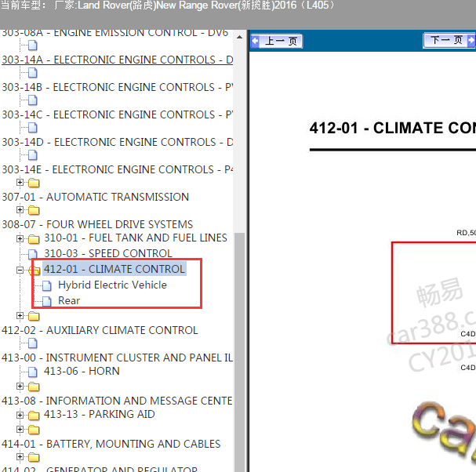Viewport: 476px width, 472px height.
Task: Expand the 310-01 FUEL TANK AND FUEL LINES node
Action: coord(20,238)
